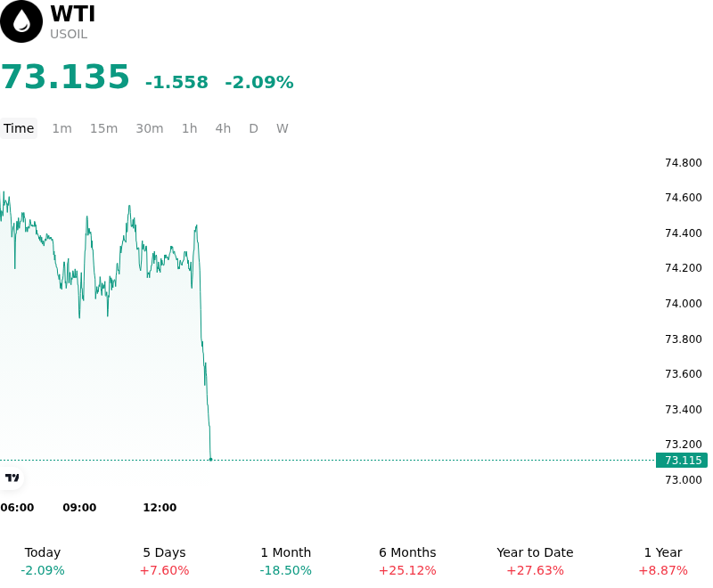The width and height of the screenshot is (713, 588).
Task: Show the Today performance range
Action: click(x=43, y=561)
